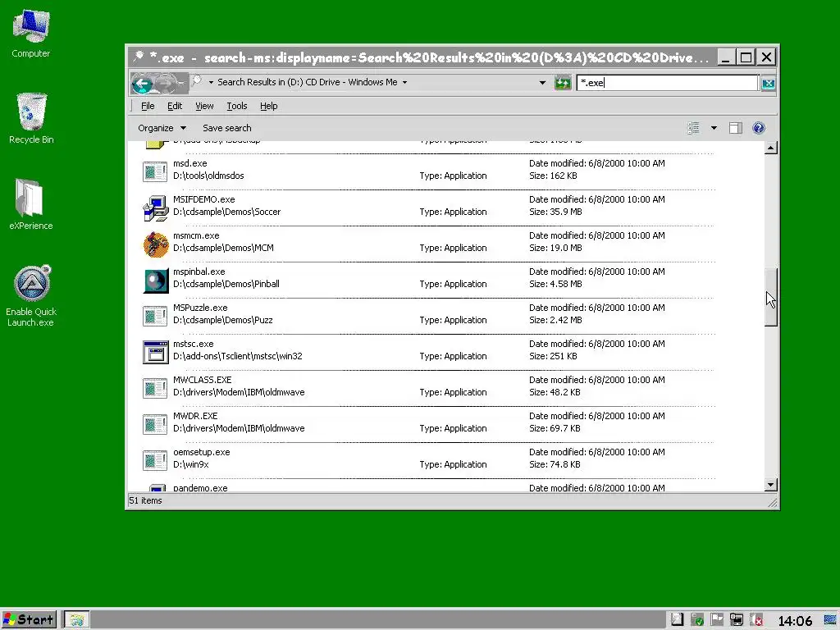Expand the view options dropdown arrow
The height and width of the screenshot is (630, 840).
pos(714,128)
